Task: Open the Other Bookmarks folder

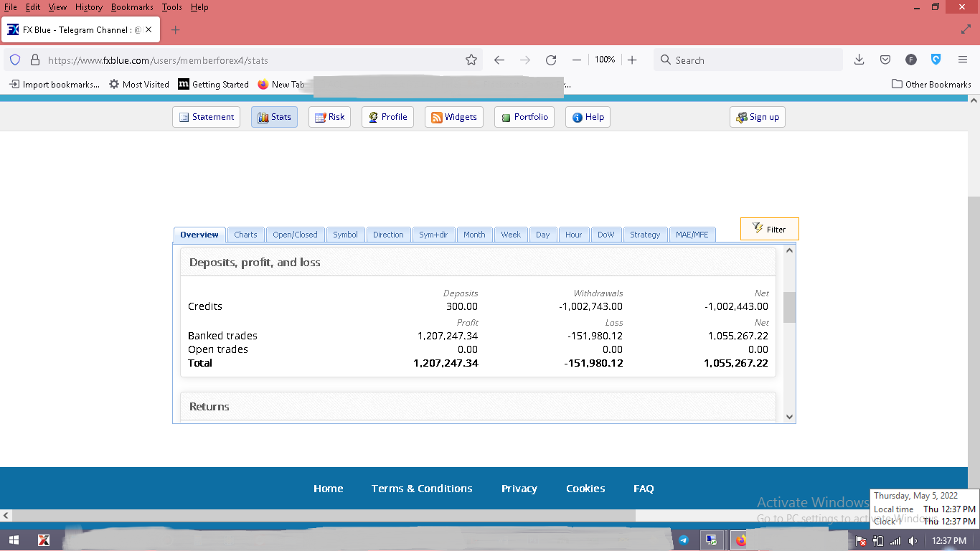Action: (931, 84)
